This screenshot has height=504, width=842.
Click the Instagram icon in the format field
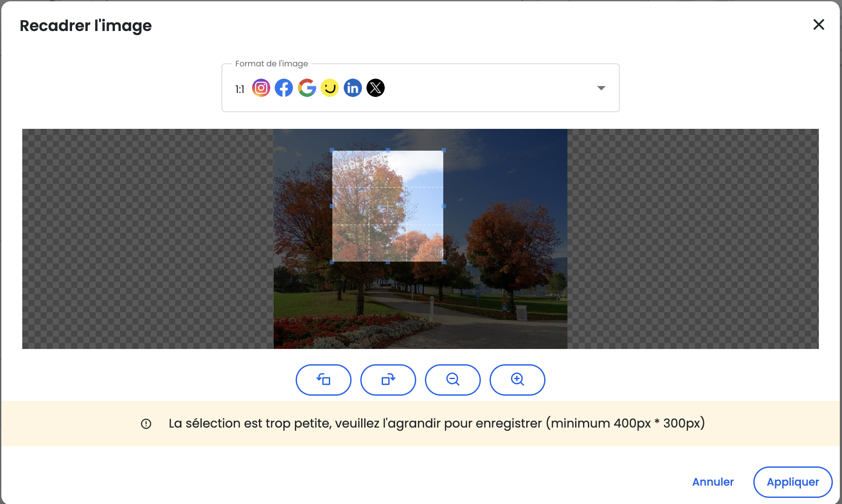point(261,88)
